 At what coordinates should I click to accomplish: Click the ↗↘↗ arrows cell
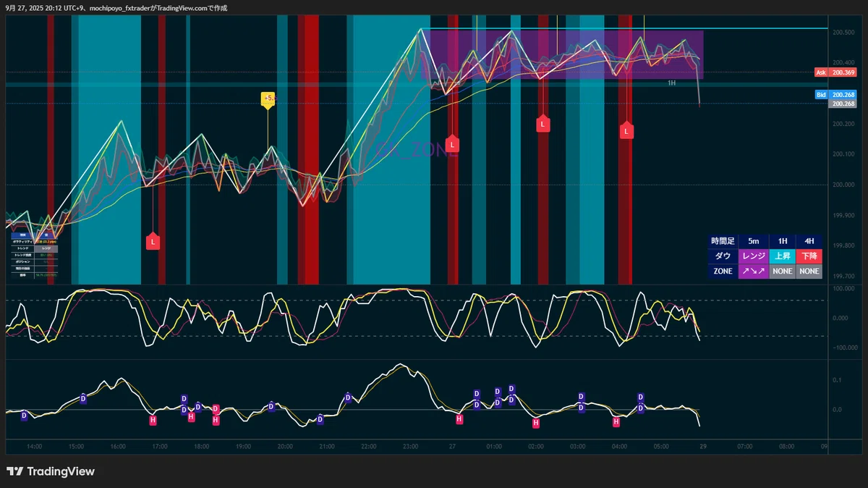point(753,272)
